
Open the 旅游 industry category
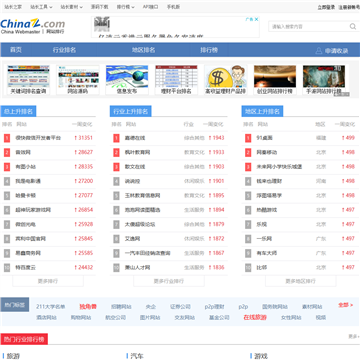pos(13,356)
